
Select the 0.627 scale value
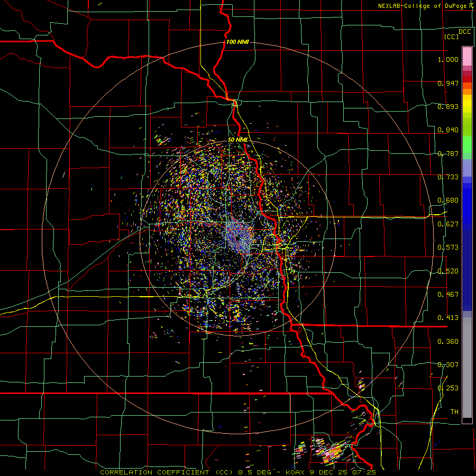pyautogui.click(x=448, y=224)
